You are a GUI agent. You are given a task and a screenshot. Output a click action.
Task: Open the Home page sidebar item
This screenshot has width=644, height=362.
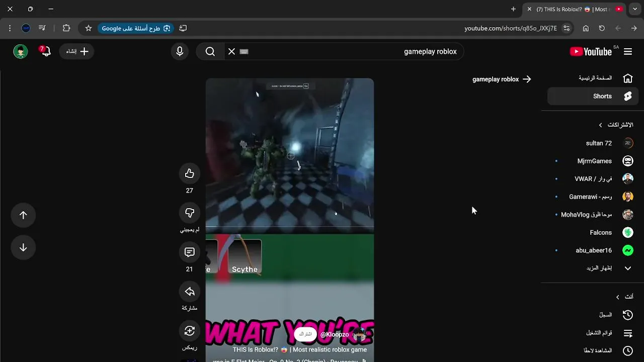point(593,78)
